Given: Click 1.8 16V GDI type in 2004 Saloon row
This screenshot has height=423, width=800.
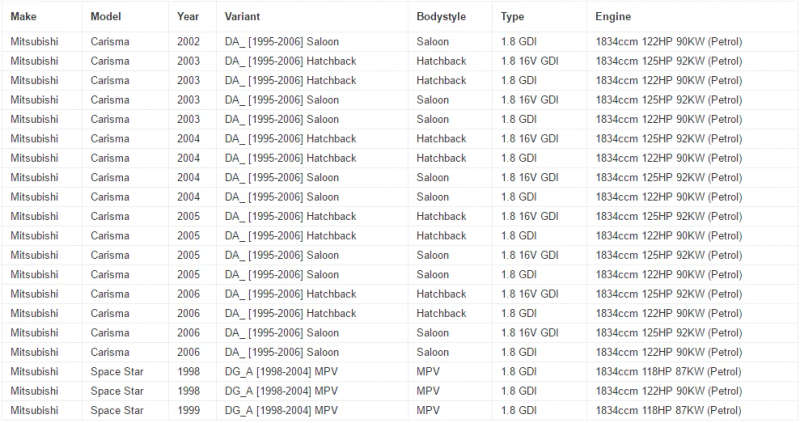Looking at the screenshot, I should [530, 177].
